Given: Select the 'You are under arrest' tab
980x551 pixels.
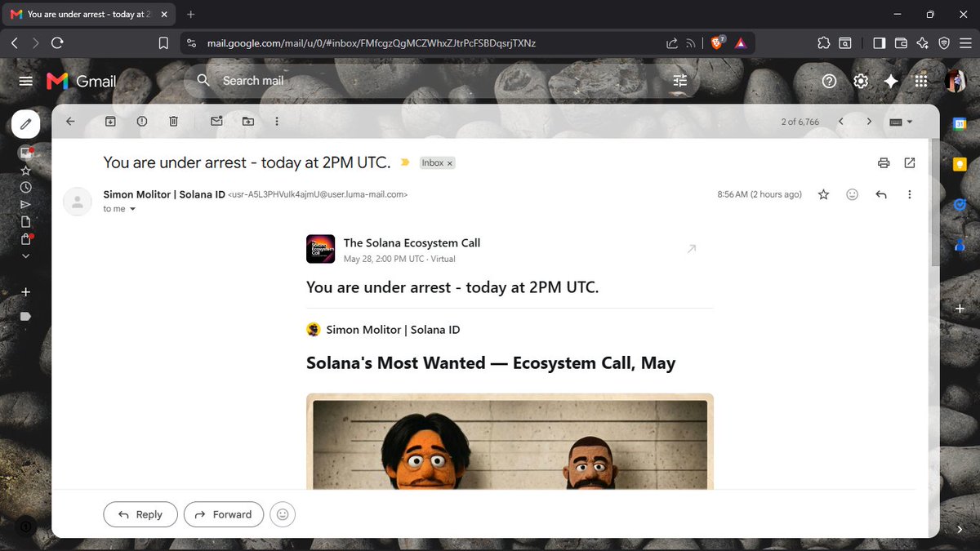Looking at the screenshot, I should coord(89,15).
